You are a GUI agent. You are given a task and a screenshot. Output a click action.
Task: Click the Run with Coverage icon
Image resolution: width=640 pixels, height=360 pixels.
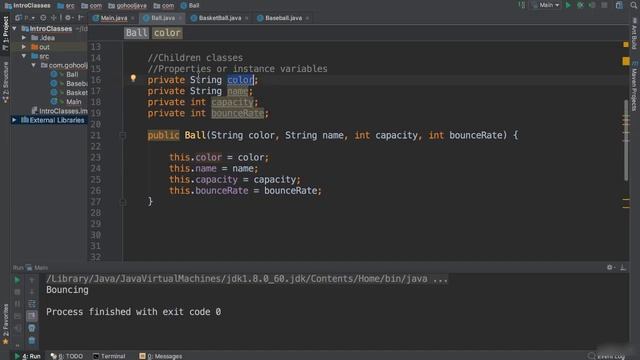592,5
